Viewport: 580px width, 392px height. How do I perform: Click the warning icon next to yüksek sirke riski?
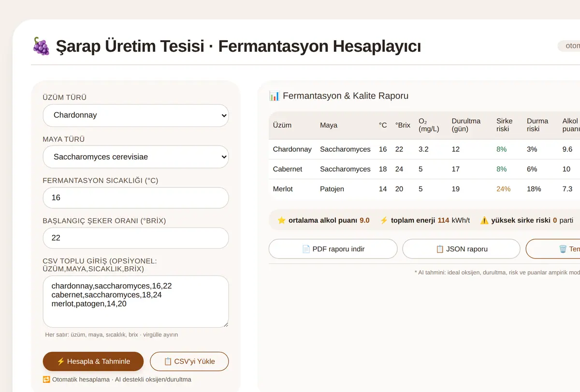pyautogui.click(x=484, y=220)
